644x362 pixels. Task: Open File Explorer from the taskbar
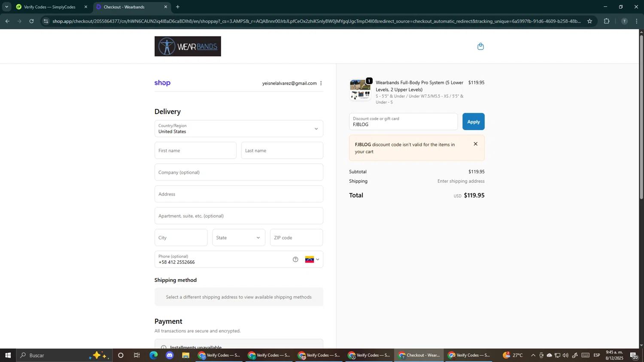coord(186,355)
